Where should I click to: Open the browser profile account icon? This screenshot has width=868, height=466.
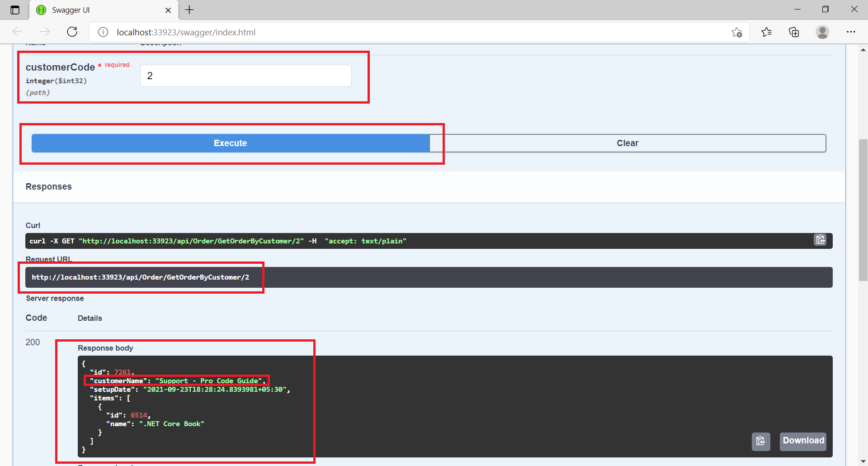822,32
